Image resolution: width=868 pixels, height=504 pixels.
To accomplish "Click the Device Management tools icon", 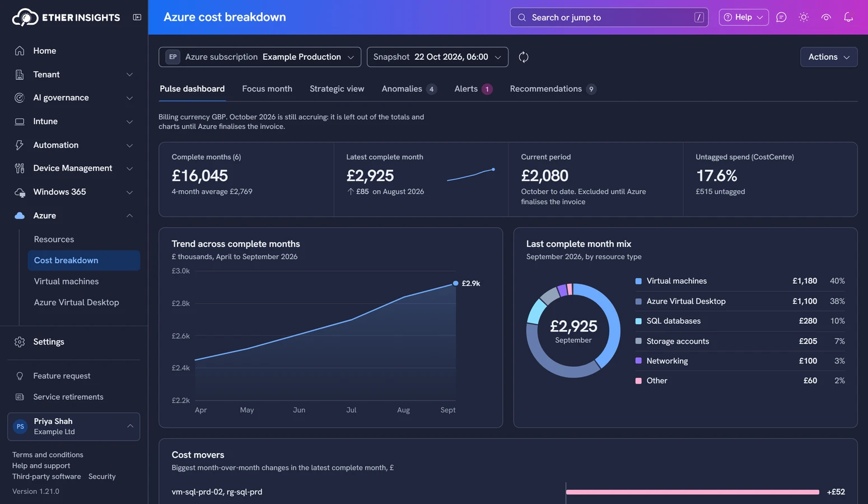I will pos(20,169).
